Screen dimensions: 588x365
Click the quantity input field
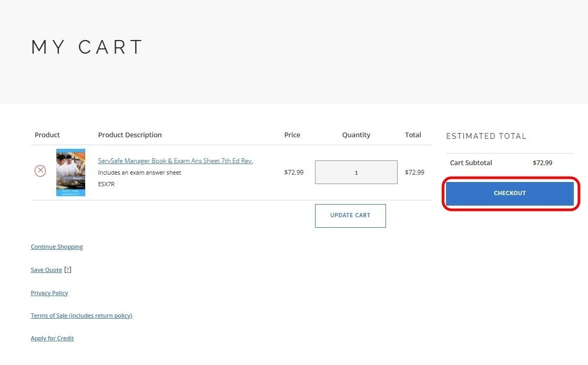pyautogui.click(x=356, y=173)
